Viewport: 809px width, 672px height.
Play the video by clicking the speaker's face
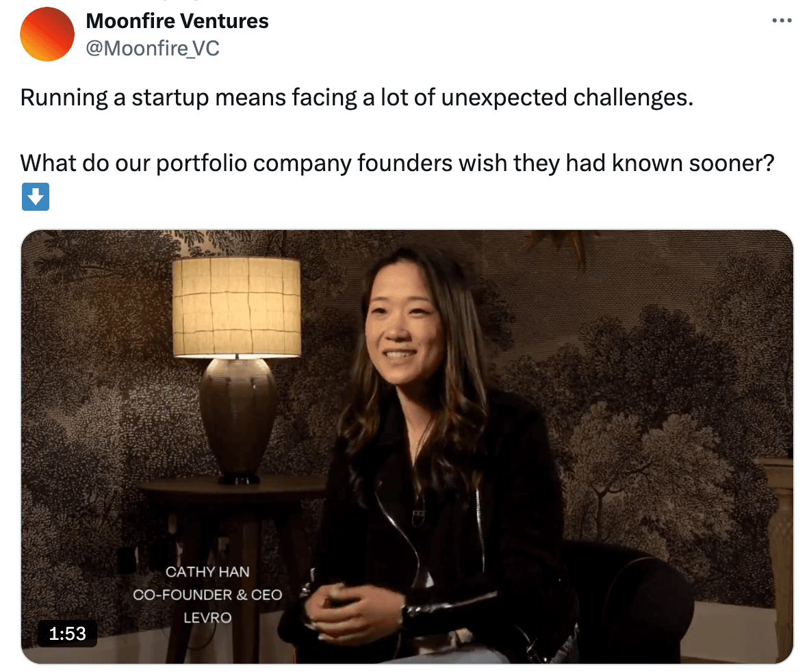[403, 330]
